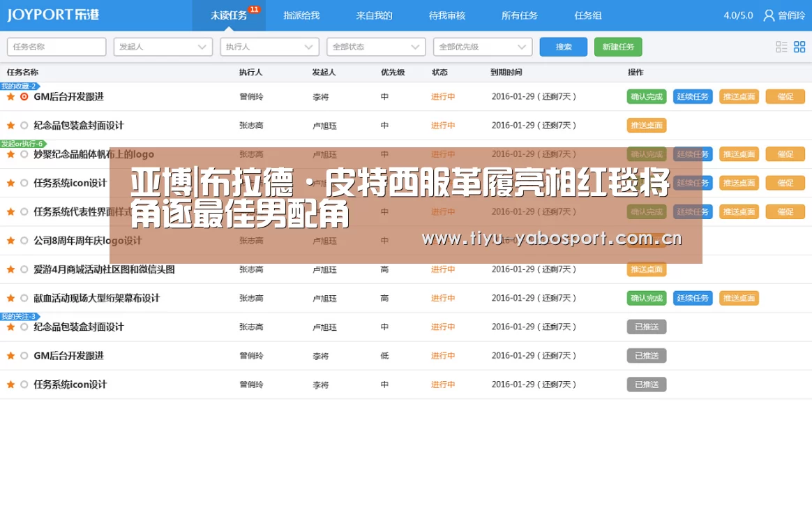
Task: Open the 发起人 filter dropdown
Action: (163, 47)
